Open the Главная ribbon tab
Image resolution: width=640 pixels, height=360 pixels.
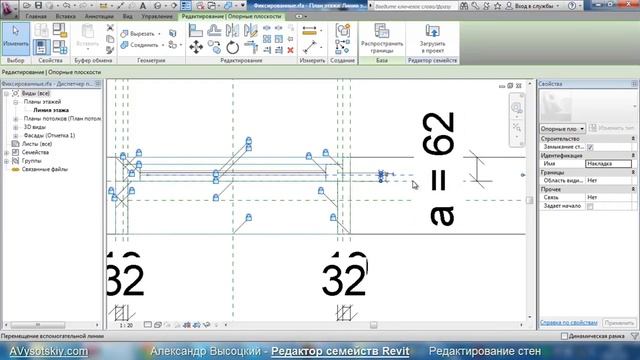click(36, 16)
